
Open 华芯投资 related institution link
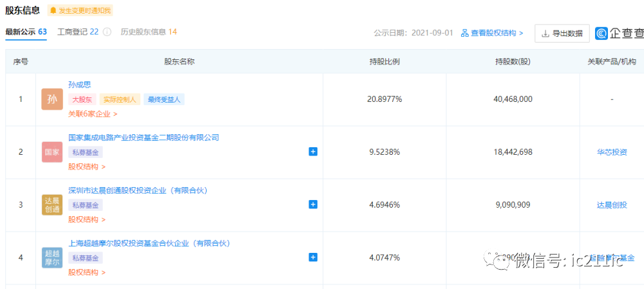pos(612,152)
